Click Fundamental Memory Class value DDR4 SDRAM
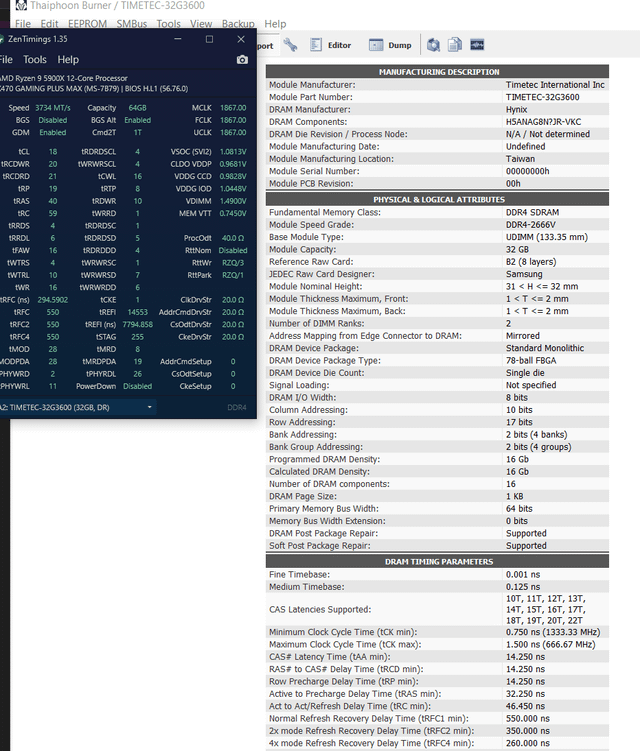640x751 pixels. [x=532, y=212]
